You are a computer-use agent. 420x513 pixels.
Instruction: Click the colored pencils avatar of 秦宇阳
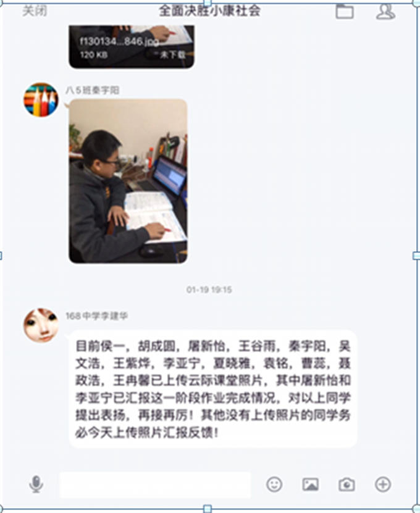pos(41,100)
